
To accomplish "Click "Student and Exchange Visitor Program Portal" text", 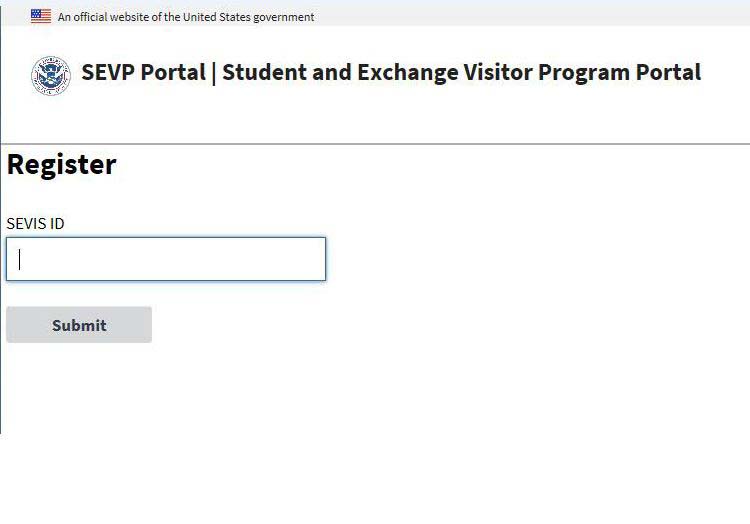I will [461, 73].
